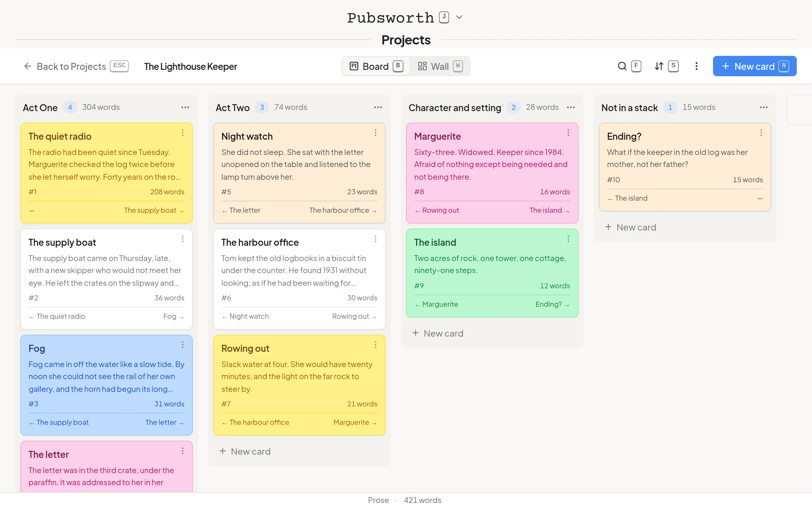The width and height of the screenshot is (812, 508).
Task: Add new card in Character and setting
Action: click(438, 333)
